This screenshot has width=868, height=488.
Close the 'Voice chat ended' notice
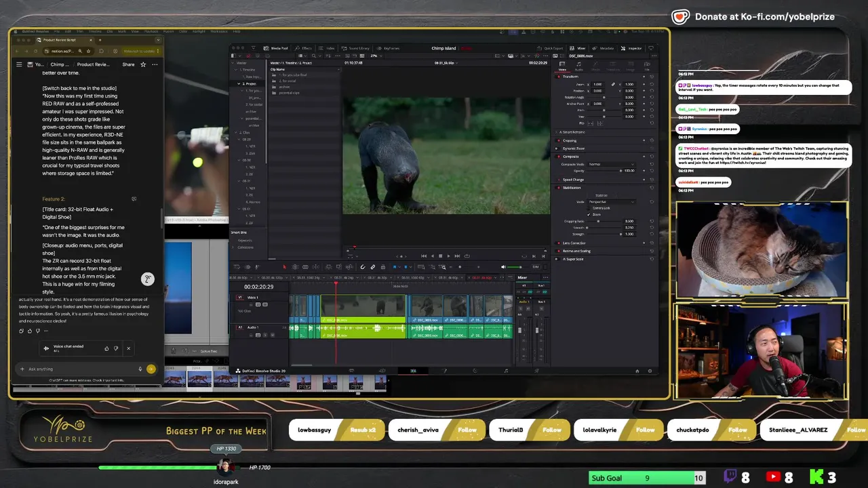[x=128, y=348]
